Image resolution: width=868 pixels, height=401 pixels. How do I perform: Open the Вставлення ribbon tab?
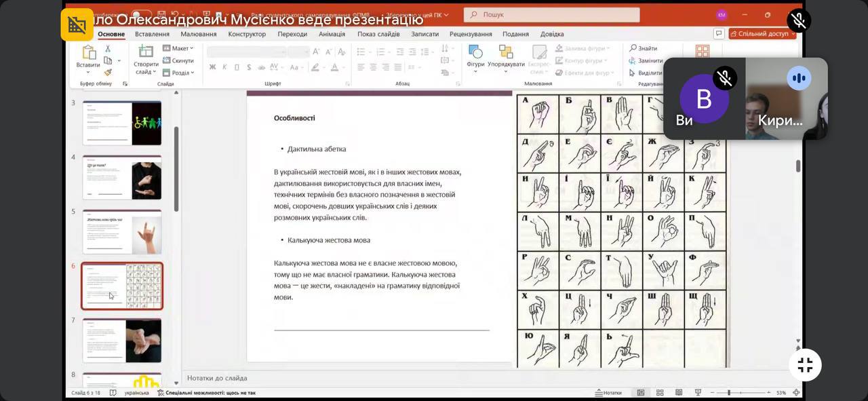(x=152, y=34)
